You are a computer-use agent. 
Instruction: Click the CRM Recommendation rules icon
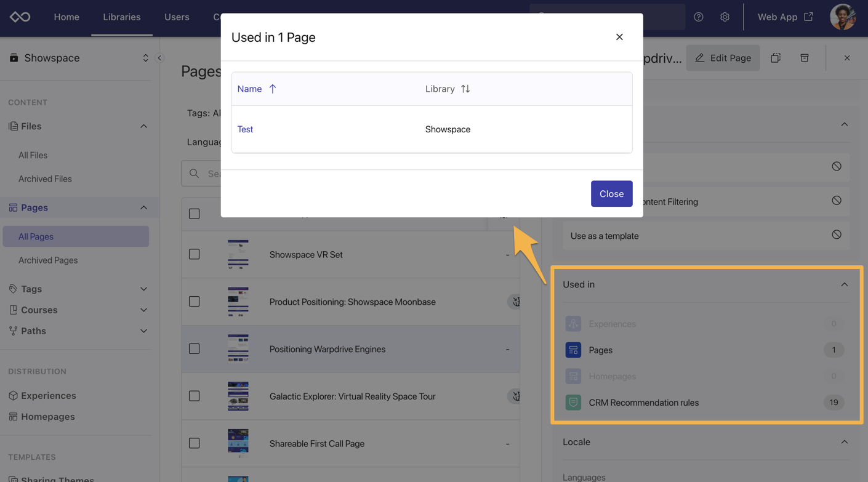pyautogui.click(x=573, y=403)
